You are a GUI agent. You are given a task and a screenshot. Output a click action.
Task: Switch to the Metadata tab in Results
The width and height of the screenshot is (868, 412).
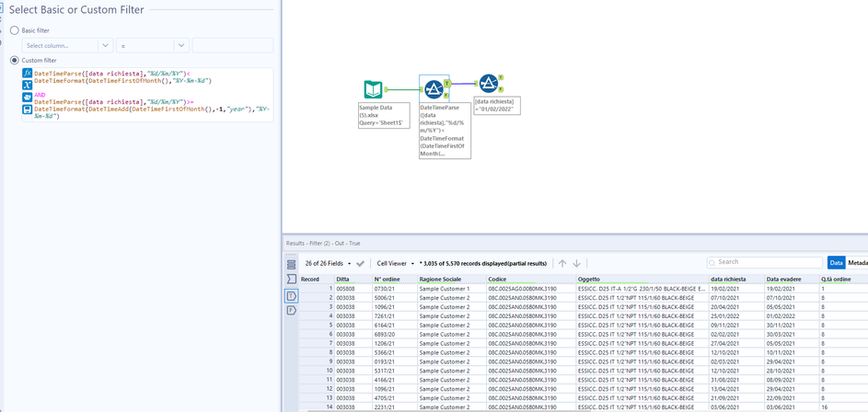click(x=858, y=263)
